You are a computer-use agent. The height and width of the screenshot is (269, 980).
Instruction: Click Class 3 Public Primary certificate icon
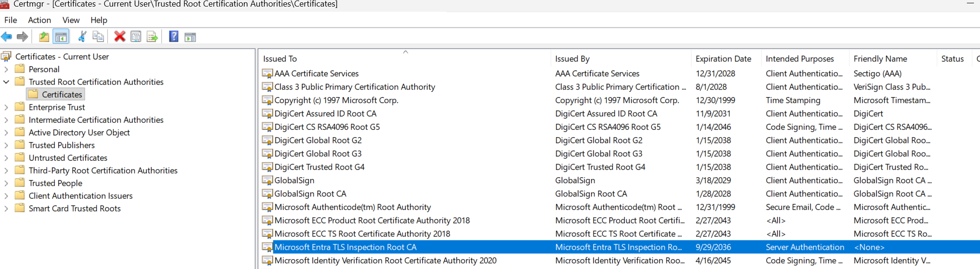coord(267,87)
